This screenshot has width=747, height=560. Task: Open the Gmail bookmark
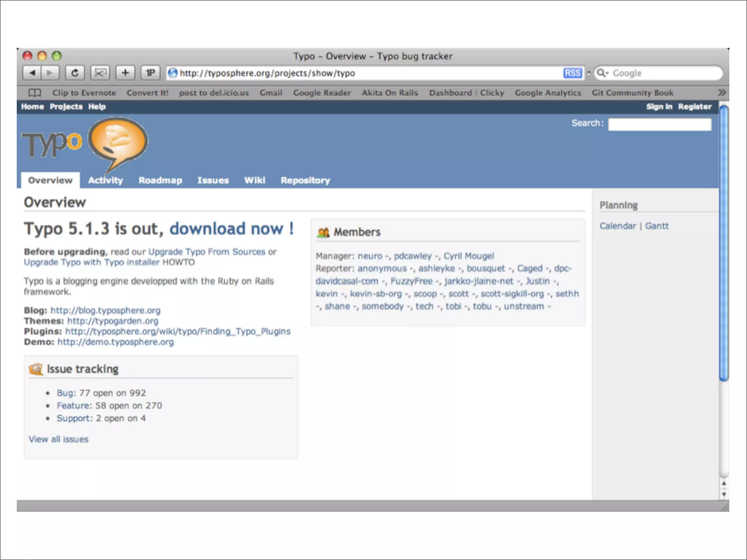pos(271,93)
